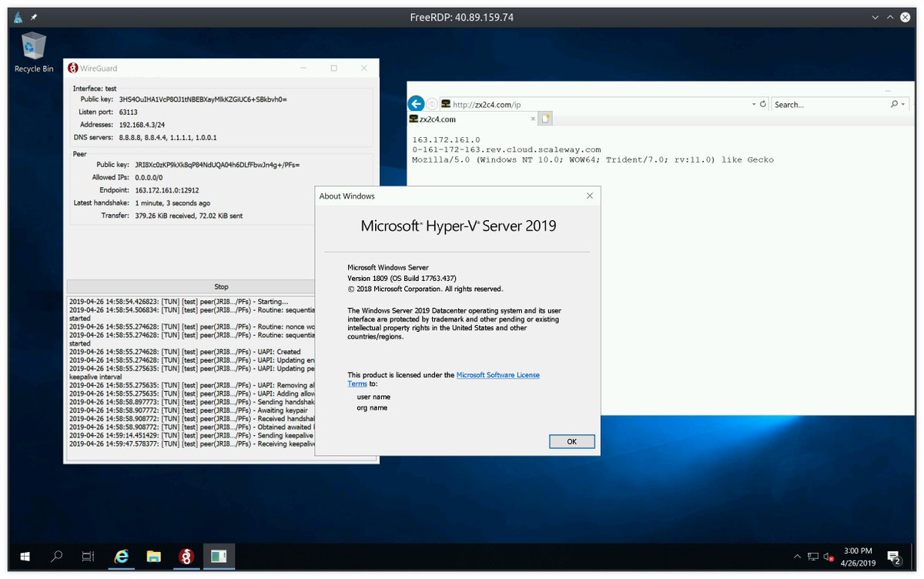Viewport: 924px width, 579px height.
Task: Show hidden system tray icons
Action: pyautogui.click(x=797, y=556)
